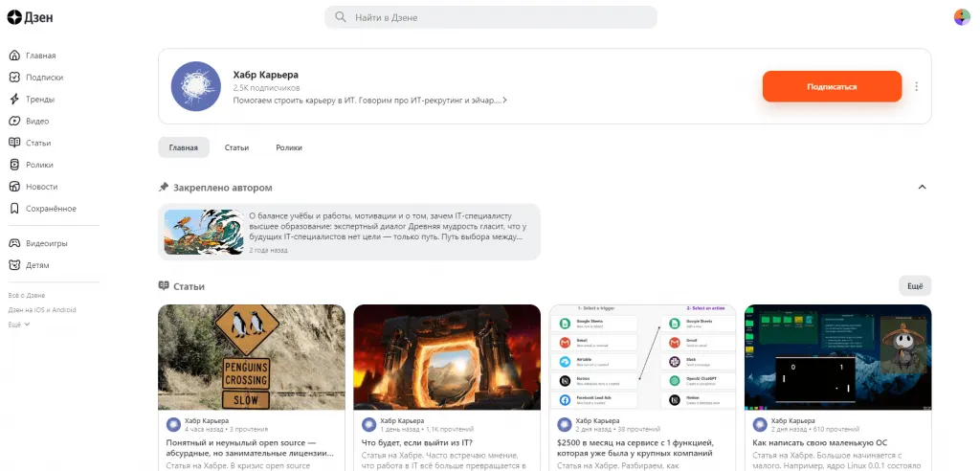Open article Понятный и неунылый open source
The width and height of the screenshot is (980, 471).
[x=250, y=447]
